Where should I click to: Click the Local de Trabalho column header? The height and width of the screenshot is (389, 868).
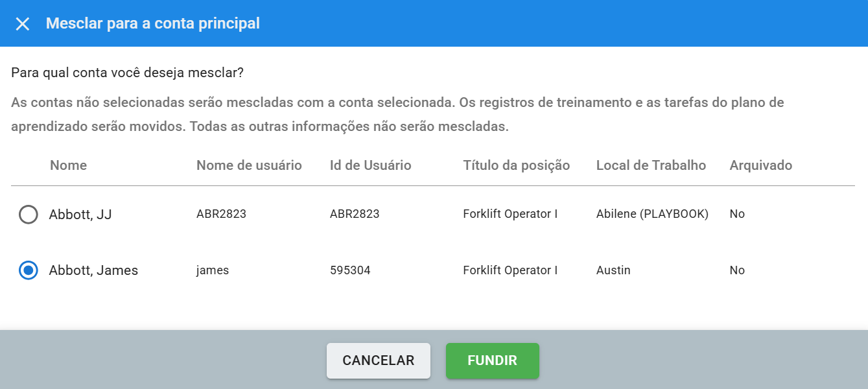tap(651, 165)
